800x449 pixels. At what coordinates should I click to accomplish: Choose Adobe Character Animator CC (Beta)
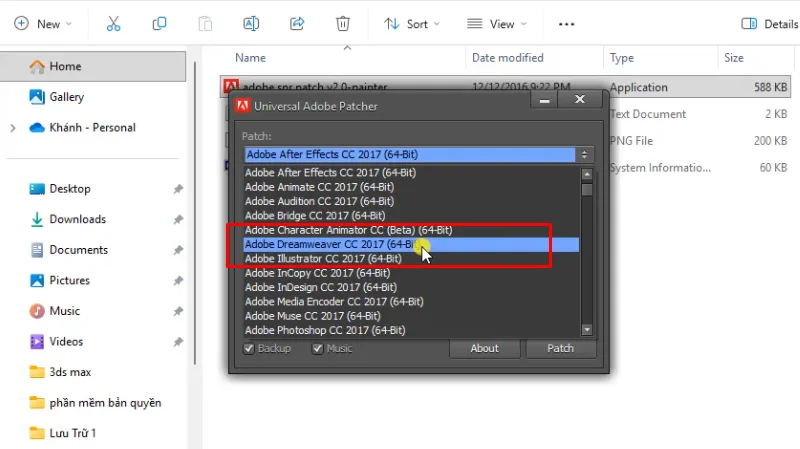coord(412,230)
